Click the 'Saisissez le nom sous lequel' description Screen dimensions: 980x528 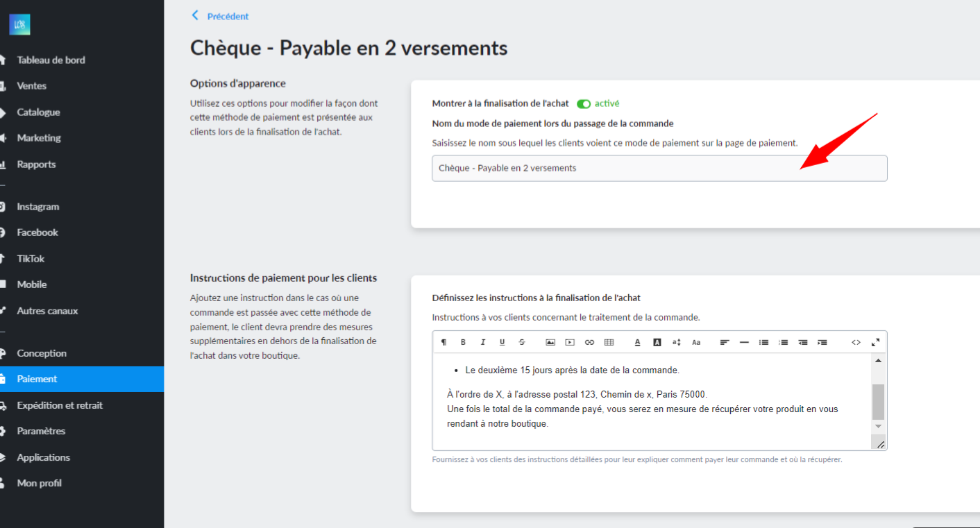(615, 143)
